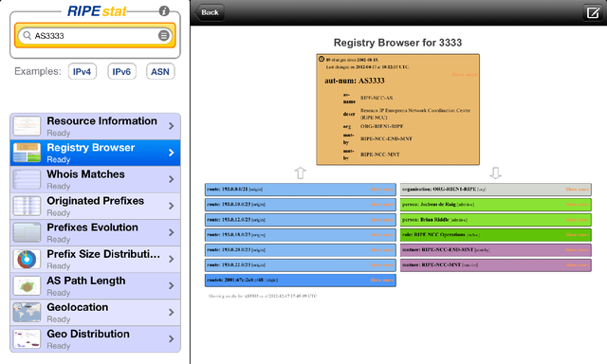The image size is (607, 364).
Task: Click Show more on organisation ORG-RIEN1-RIPE
Action: pos(578,190)
